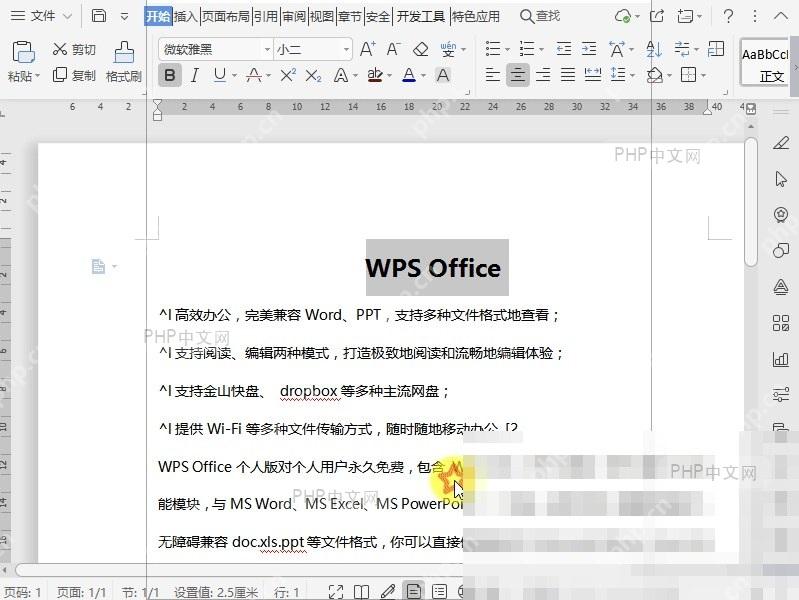Open the font size dropdown (小二)
The height and width of the screenshot is (600, 799).
(x=347, y=49)
